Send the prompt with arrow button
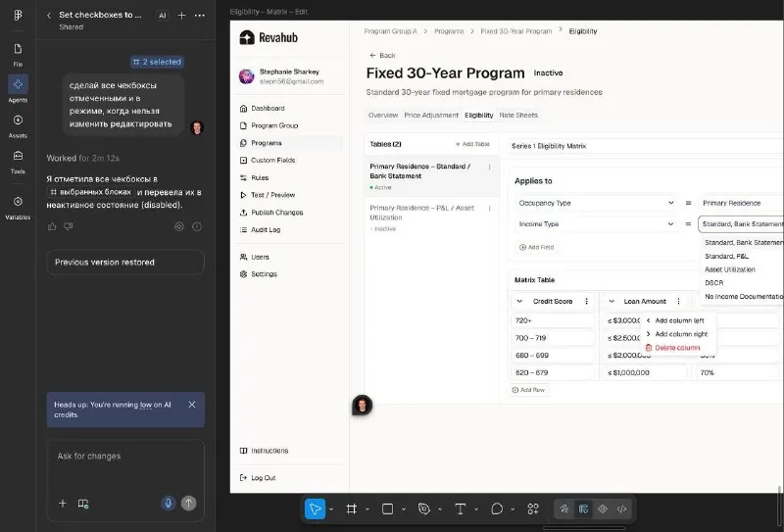This screenshot has width=784, height=532. 188,503
